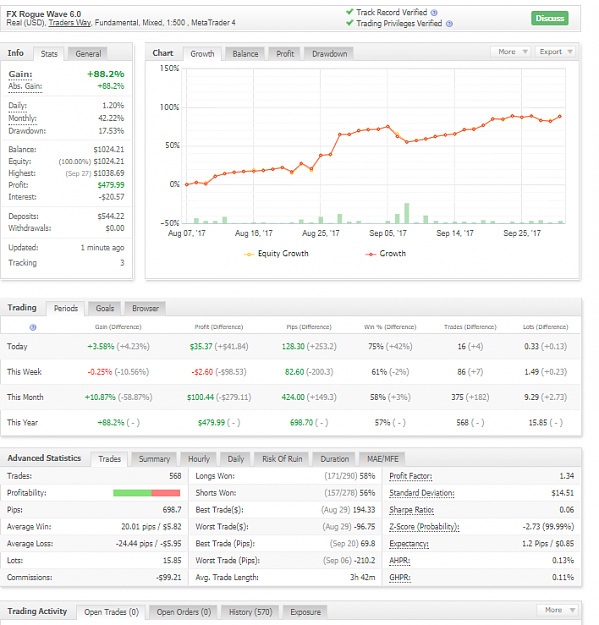Click the This Year trades value 568
Viewport: 599px width, 625px height.
tap(462, 423)
